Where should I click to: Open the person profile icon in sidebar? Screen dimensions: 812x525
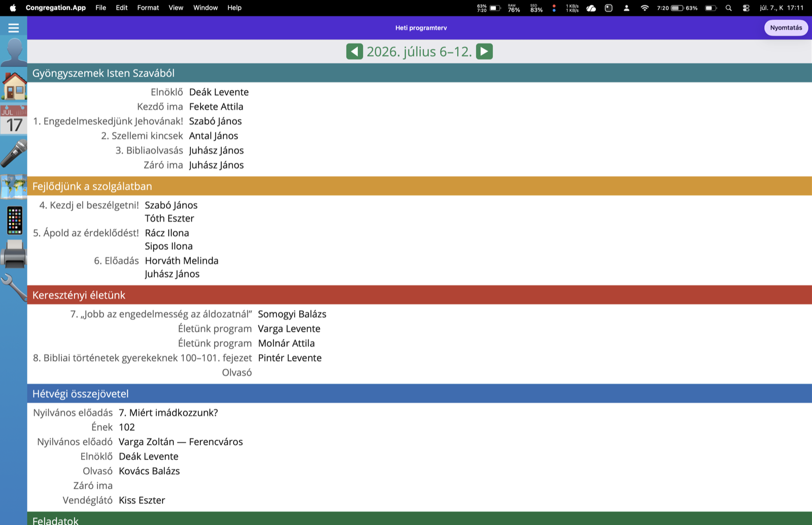click(14, 52)
